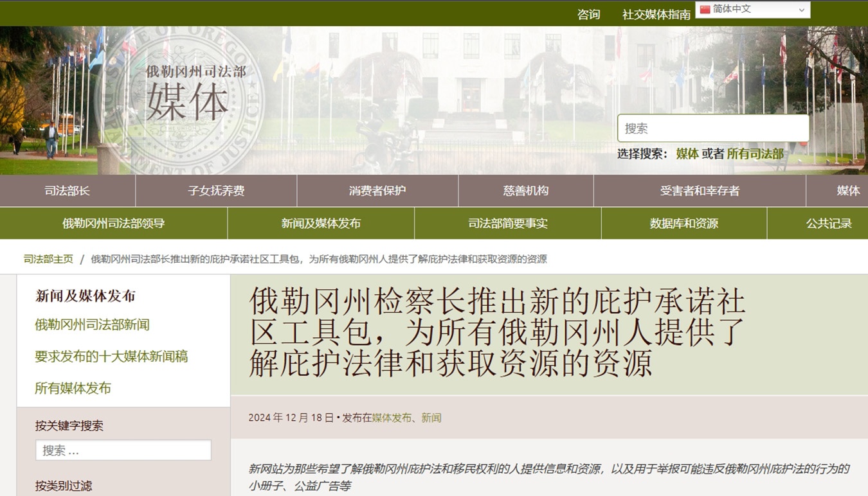
Task: Click 媒体发布 category link under date
Action: (x=392, y=418)
